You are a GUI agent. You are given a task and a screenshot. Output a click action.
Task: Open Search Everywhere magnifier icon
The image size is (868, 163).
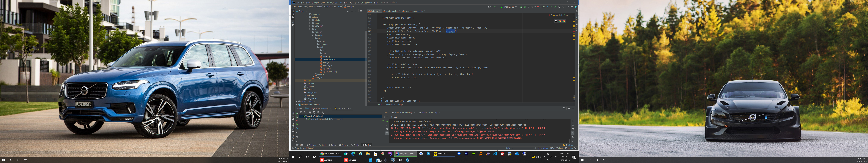pyautogui.click(x=568, y=7)
